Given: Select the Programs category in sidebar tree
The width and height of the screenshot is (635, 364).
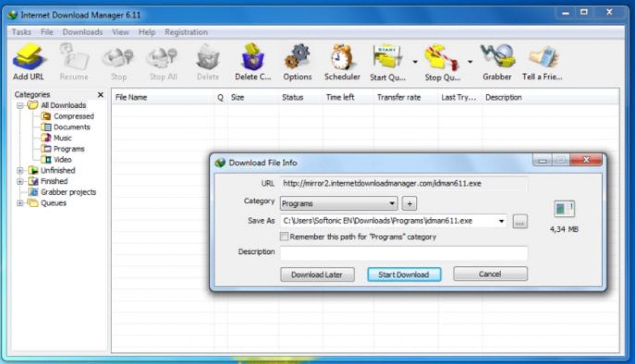Looking at the screenshot, I should click(x=69, y=148).
